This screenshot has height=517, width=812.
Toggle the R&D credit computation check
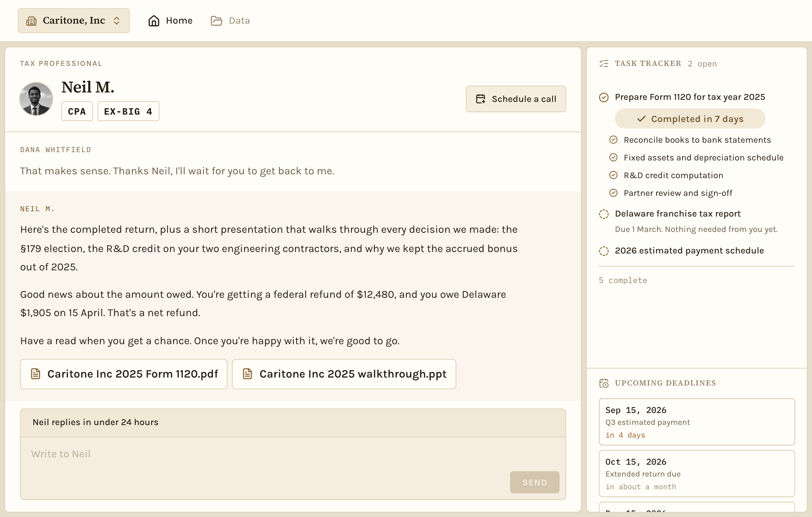613,175
